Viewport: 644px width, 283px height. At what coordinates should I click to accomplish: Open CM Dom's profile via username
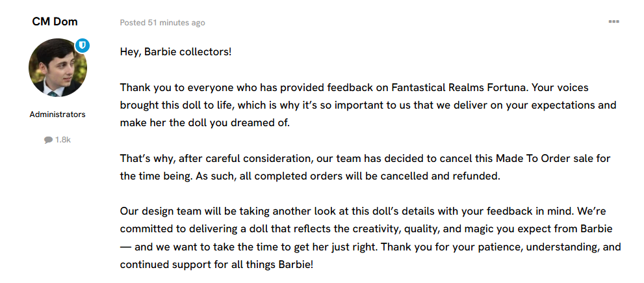click(x=55, y=21)
